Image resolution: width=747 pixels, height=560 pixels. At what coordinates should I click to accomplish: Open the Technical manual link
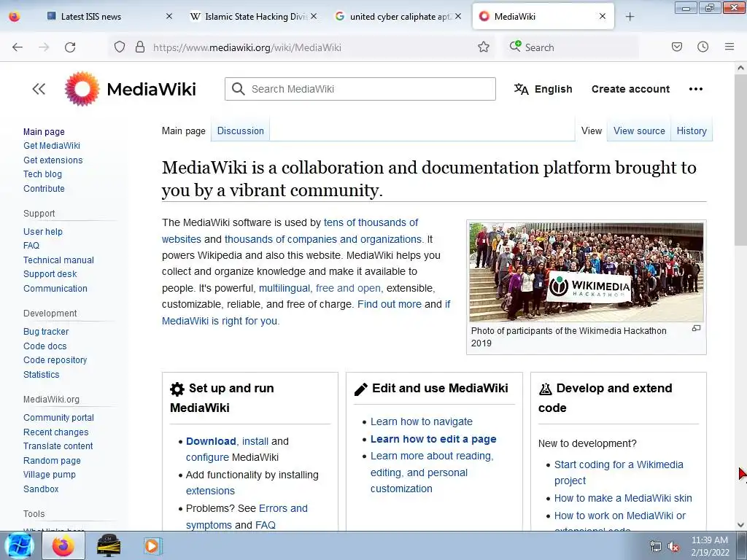(x=58, y=260)
